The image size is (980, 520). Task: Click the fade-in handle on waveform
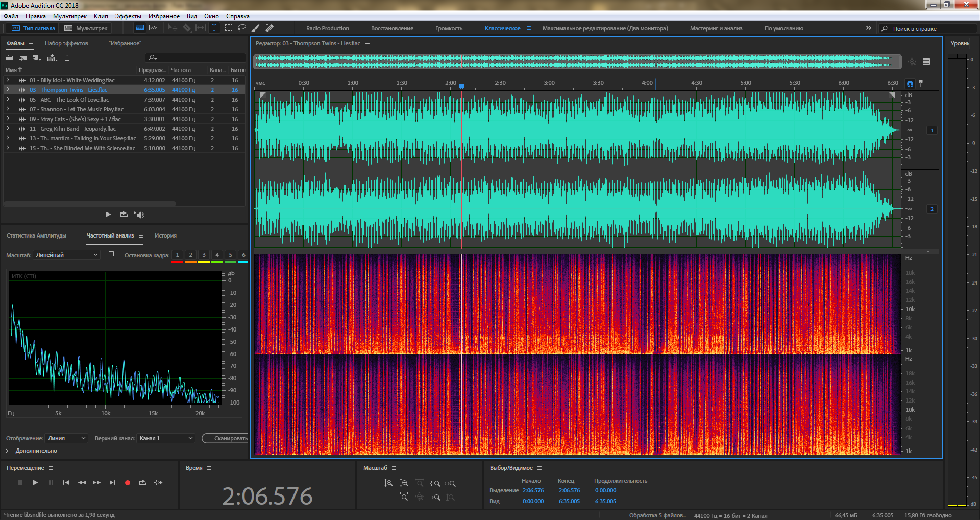click(263, 95)
